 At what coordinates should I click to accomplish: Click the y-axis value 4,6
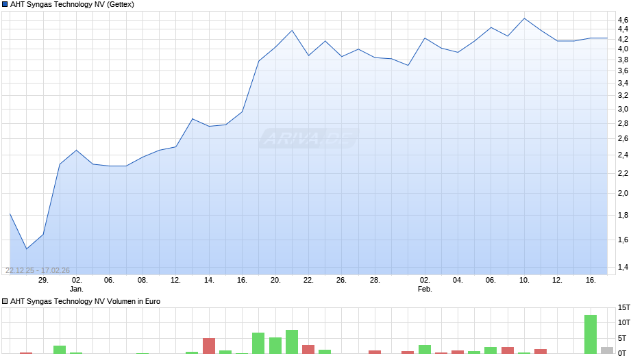pos(623,20)
